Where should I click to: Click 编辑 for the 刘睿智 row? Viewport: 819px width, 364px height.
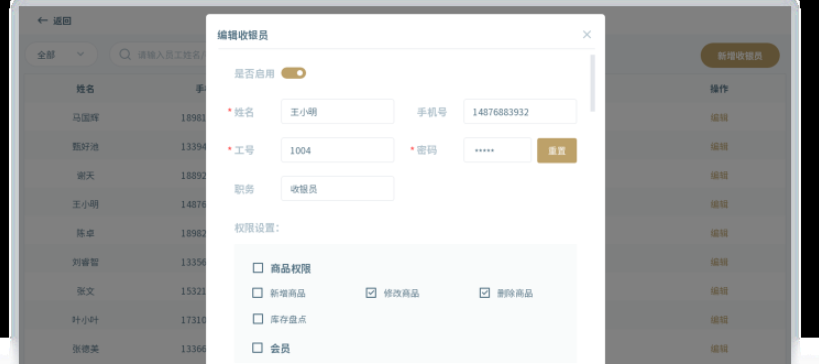719,262
